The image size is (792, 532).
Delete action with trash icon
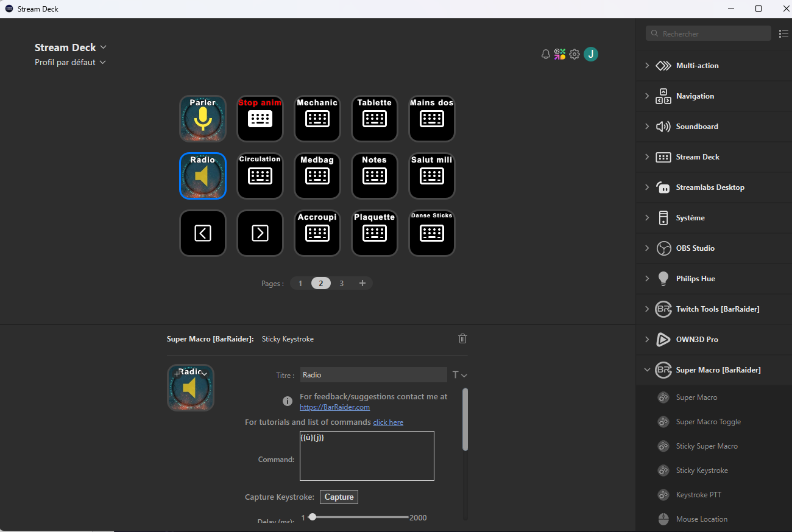(x=462, y=338)
